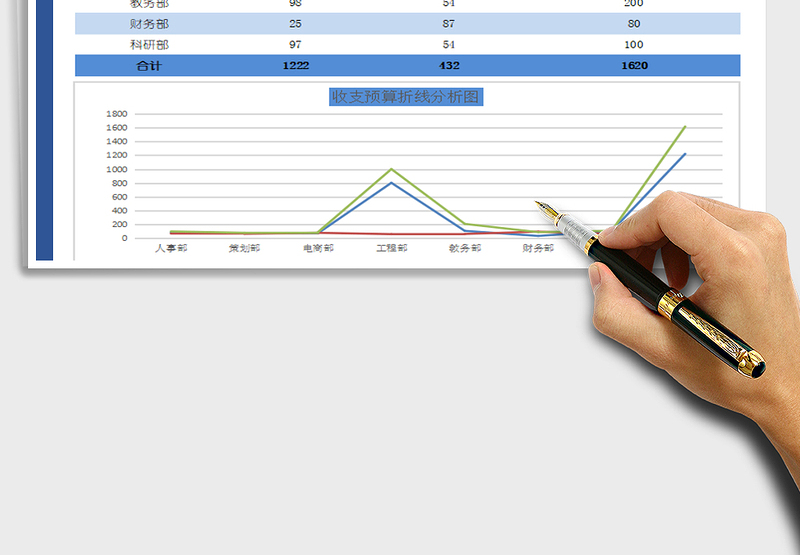
Task: Click the chart title 收支预算折线分析图
Action: (406, 97)
